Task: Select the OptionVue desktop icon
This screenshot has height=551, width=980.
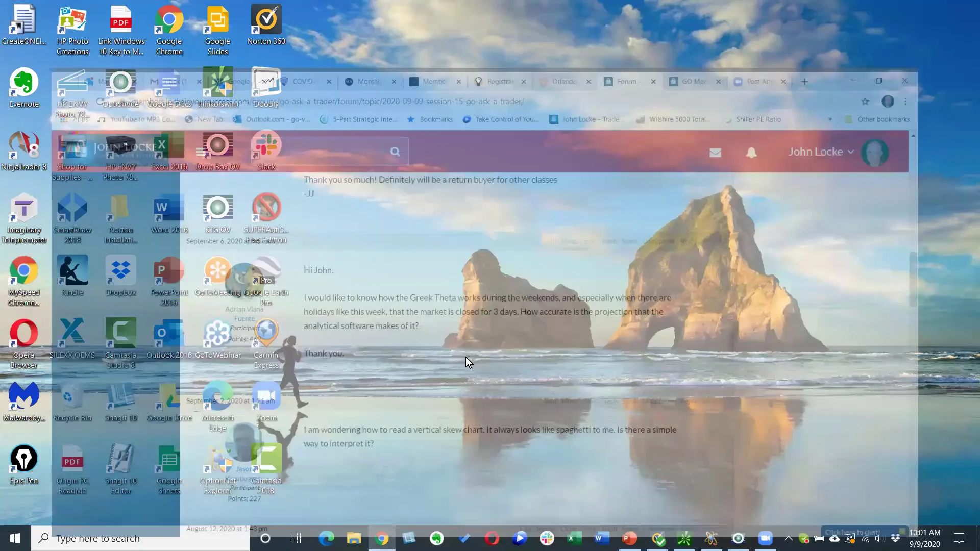Action: [121, 88]
